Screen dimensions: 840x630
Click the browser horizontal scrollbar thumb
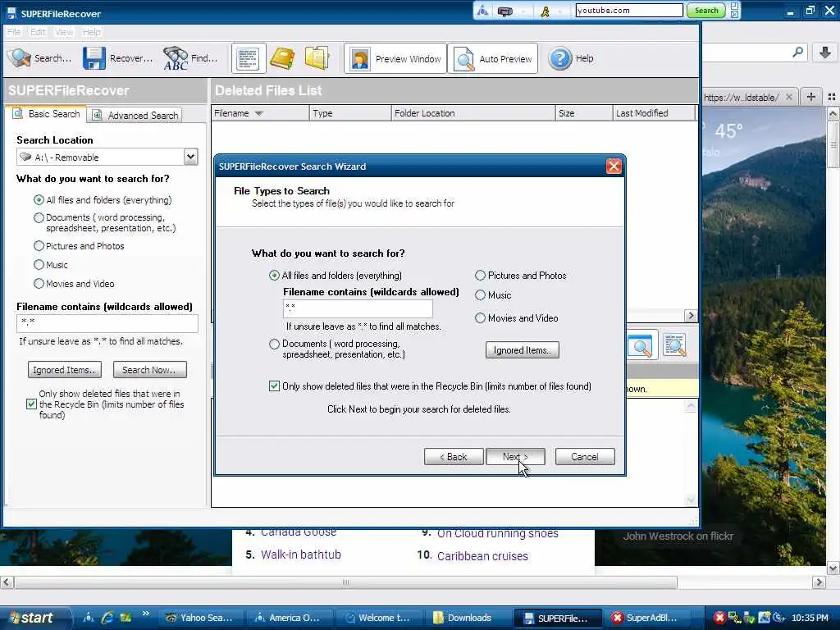pos(345,582)
